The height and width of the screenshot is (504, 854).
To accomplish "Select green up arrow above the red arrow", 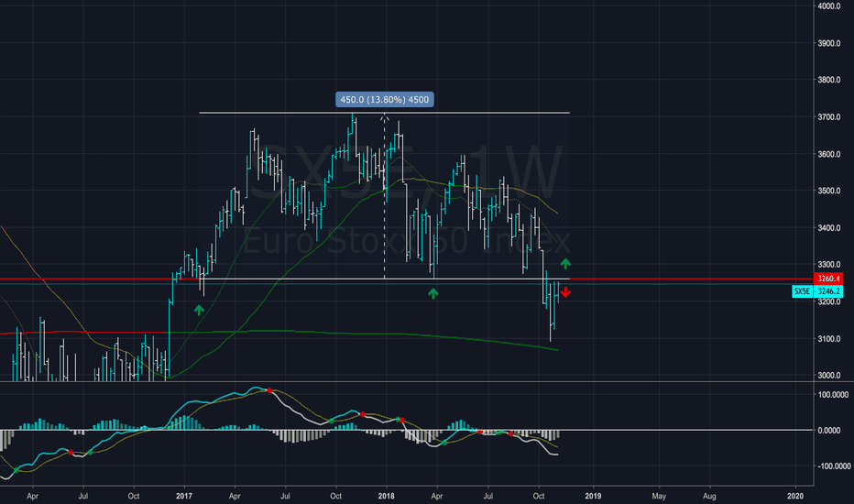I will [x=565, y=264].
